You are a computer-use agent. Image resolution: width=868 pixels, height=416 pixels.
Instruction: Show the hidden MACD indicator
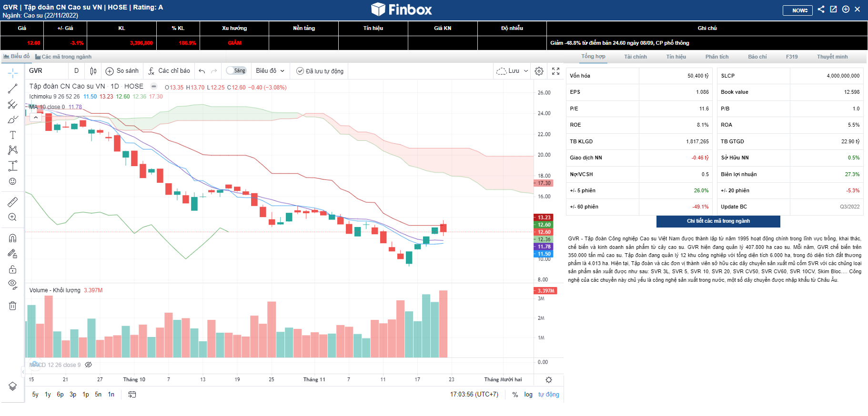pyautogui.click(x=89, y=365)
